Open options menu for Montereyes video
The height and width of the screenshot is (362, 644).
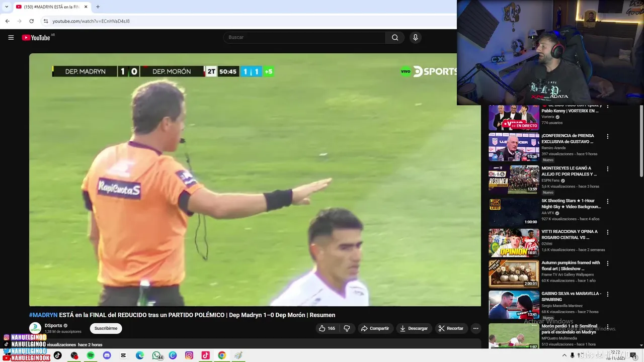tap(607, 169)
